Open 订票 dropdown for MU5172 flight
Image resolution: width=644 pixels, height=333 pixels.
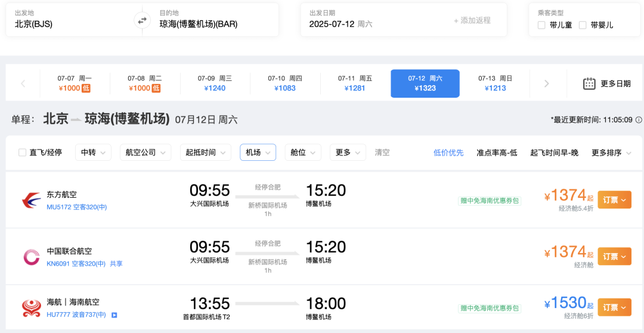pyautogui.click(x=614, y=200)
